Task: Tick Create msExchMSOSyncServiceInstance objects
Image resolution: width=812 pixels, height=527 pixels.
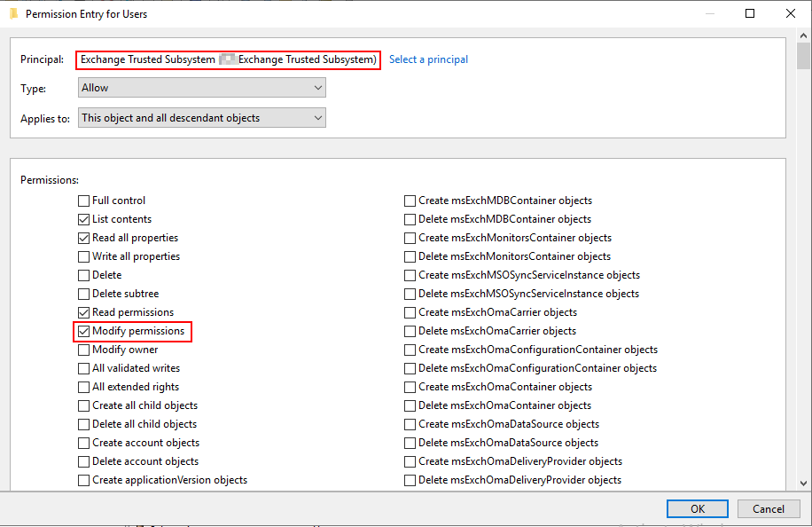Action: point(410,275)
